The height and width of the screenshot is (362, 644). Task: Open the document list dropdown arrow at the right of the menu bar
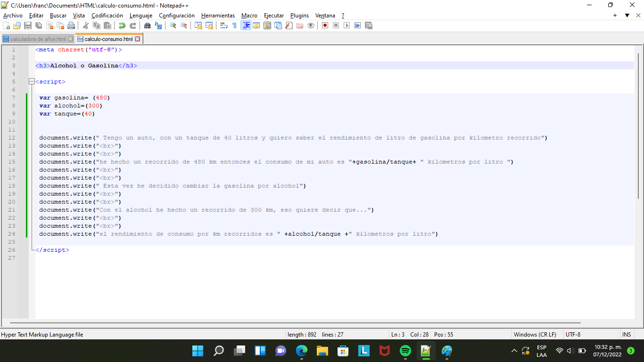(x=627, y=16)
